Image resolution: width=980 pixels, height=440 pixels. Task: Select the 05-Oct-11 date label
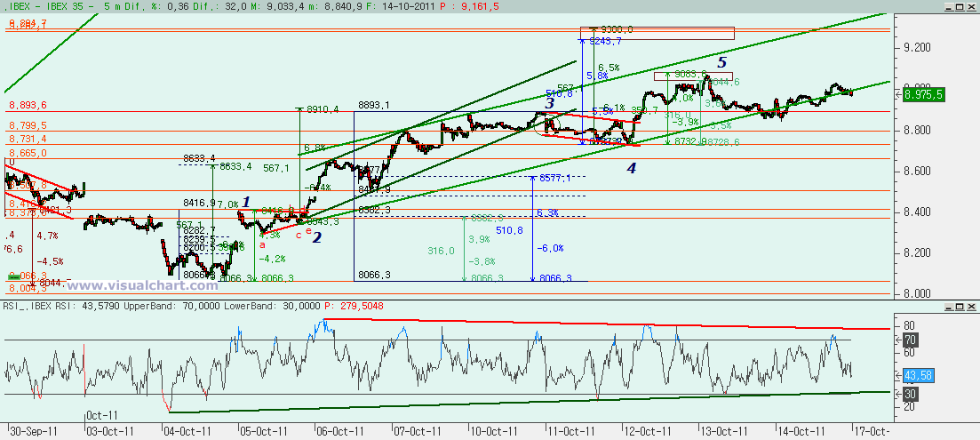(x=264, y=431)
